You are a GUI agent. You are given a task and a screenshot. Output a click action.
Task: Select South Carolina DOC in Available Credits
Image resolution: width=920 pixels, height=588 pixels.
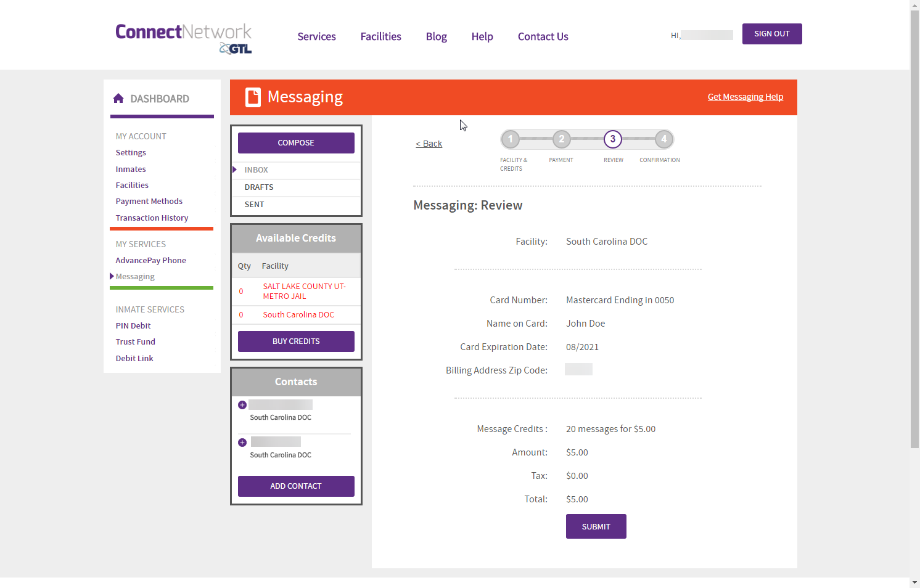click(x=298, y=315)
